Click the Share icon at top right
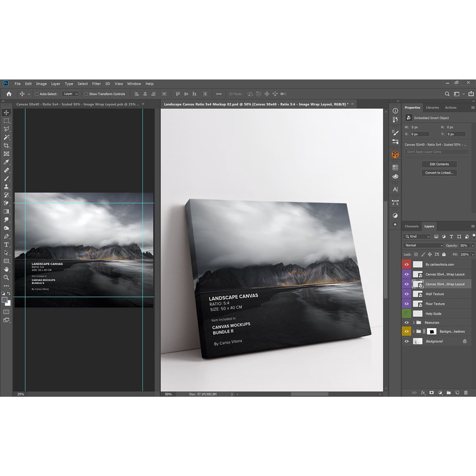This screenshot has width=476, height=476. (471, 94)
